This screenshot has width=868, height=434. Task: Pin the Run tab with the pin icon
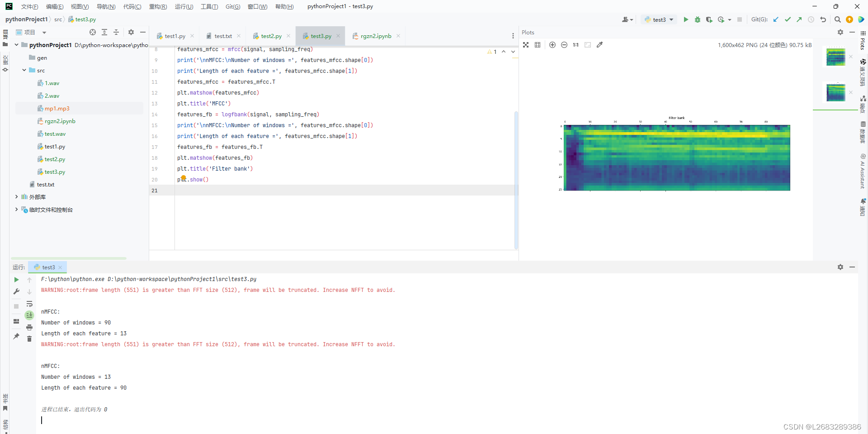[16, 336]
